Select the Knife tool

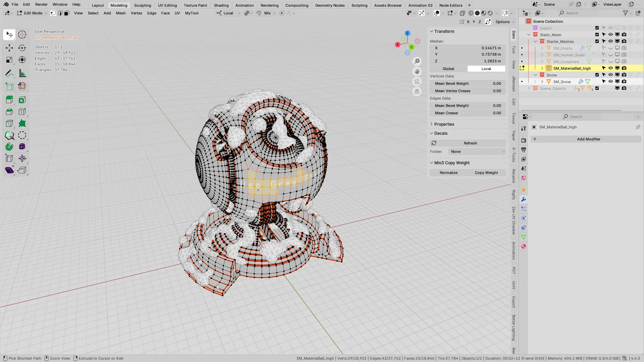click(x=9, y=123)
